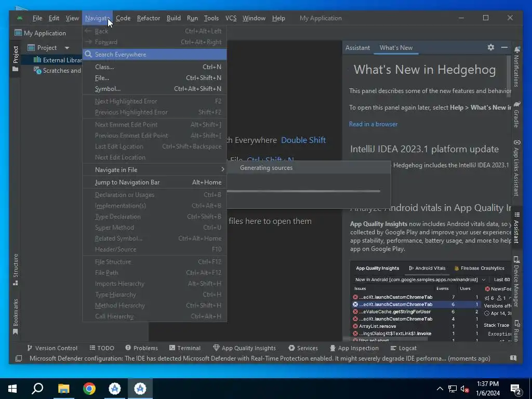Open the Notifications sidebar tab
532x399 pixels.
[x=516, y=67]
